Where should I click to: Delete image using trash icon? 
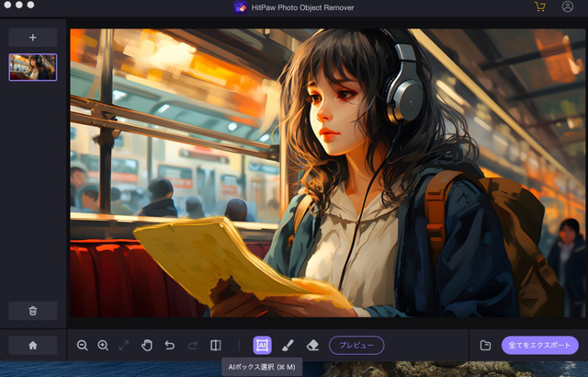point(33,311)
